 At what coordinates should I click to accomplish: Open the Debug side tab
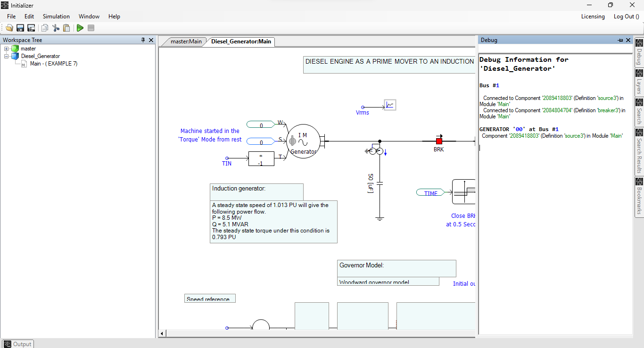point(639,53)
